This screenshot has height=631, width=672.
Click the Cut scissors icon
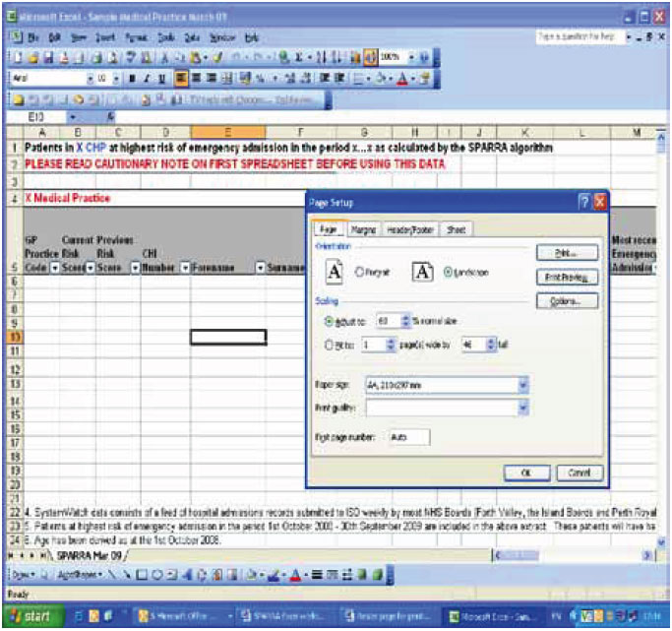(164, 57)
